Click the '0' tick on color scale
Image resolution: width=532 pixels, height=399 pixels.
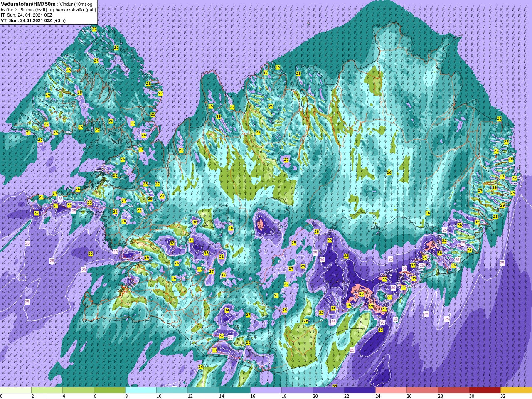point(1,396)
